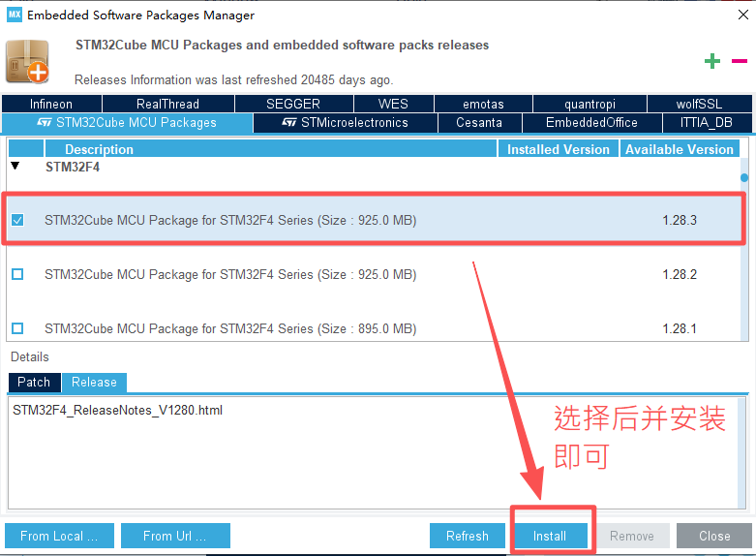Click the green plus expand-all icon
The image size is (756, 556).
(712, 61)
